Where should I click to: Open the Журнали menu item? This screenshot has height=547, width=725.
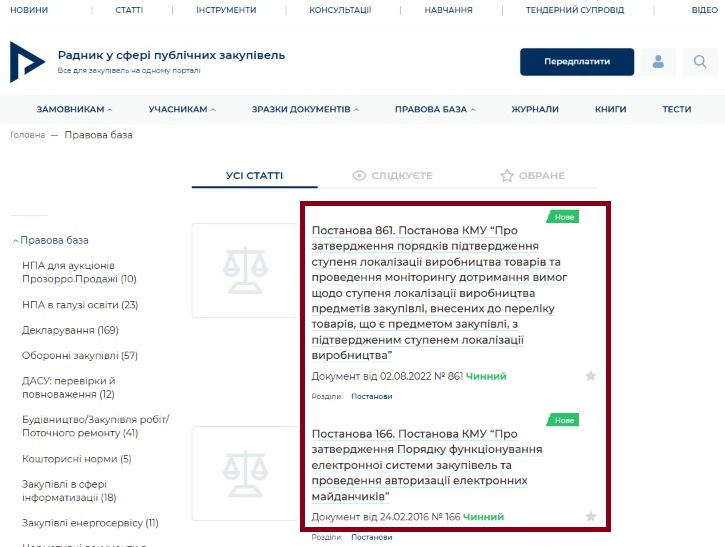click(x=535, y=109)
